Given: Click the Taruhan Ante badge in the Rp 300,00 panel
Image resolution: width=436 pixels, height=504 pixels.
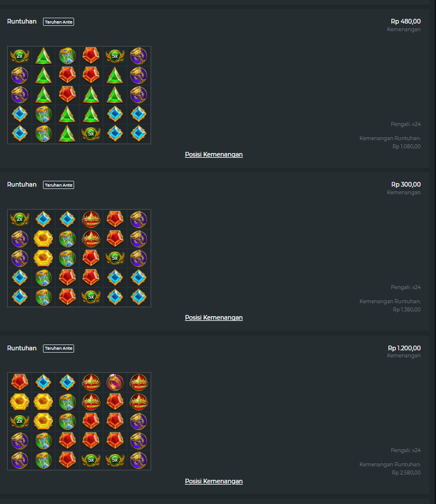Looking at the screenshot, I should point(58,185).
